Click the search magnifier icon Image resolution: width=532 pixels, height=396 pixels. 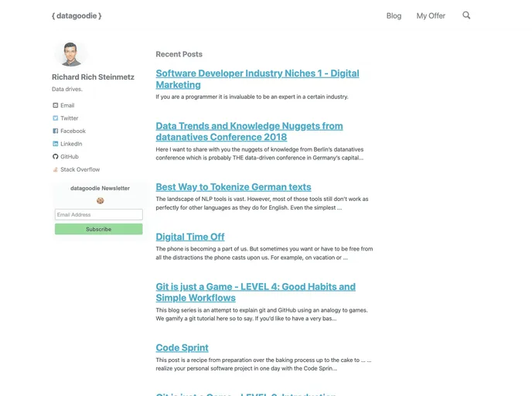point(466,15)
